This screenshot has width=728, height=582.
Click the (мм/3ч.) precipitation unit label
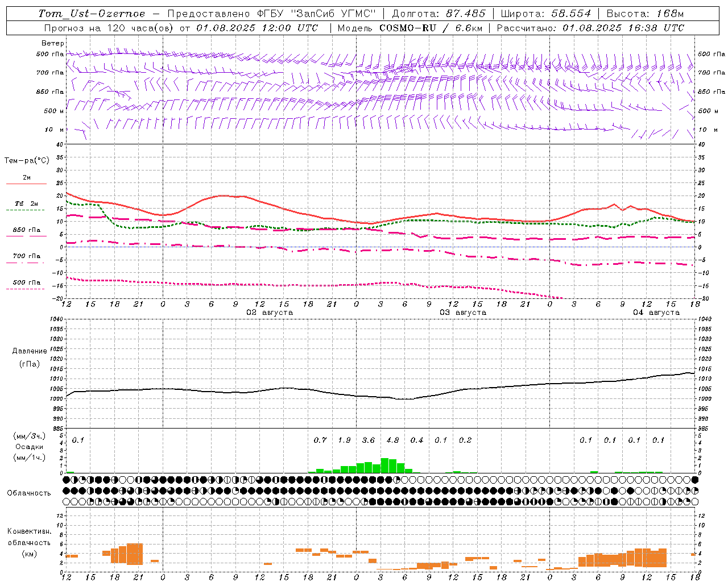point(30,436)
